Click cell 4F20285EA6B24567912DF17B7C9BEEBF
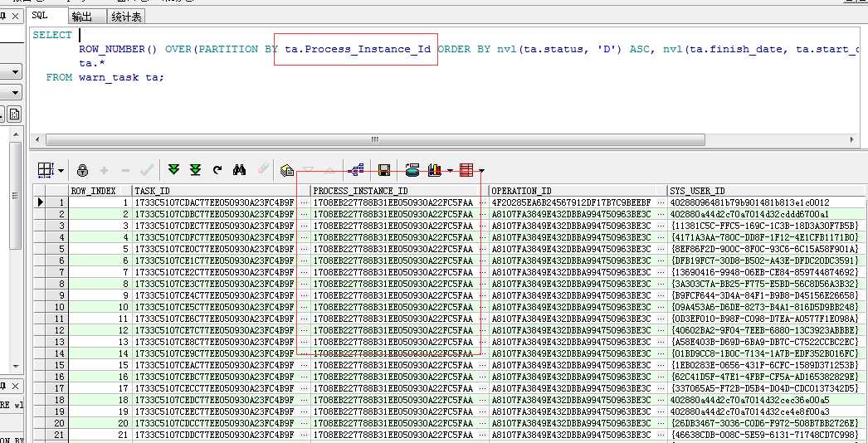 [x=571, y=202]
